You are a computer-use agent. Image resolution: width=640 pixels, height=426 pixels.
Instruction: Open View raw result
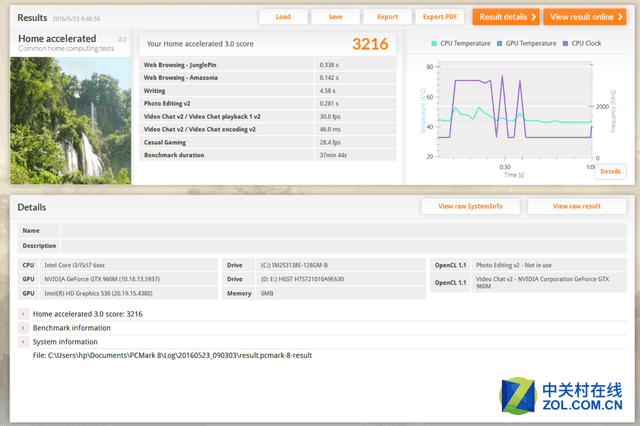pyautogui.click(x=577, y=206)
